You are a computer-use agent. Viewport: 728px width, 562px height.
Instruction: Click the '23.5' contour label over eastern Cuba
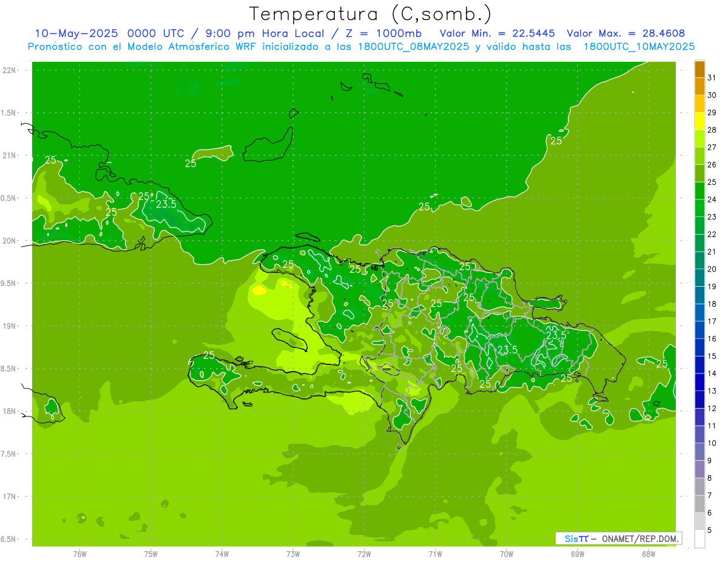(x=166, y=204)
